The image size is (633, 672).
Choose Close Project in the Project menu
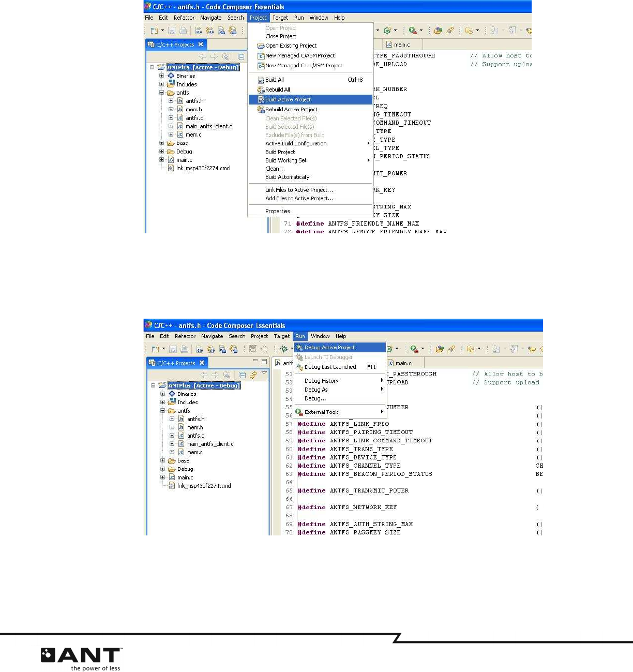coord(310,36)
